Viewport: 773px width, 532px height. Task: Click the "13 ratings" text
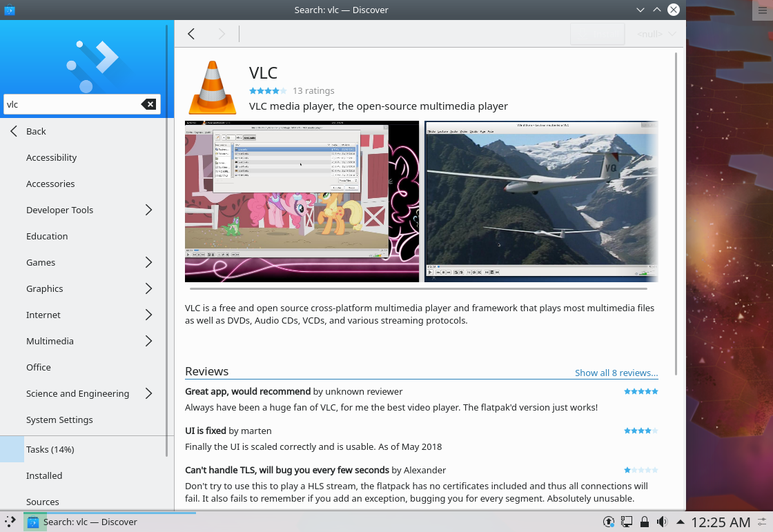[313, 90]
